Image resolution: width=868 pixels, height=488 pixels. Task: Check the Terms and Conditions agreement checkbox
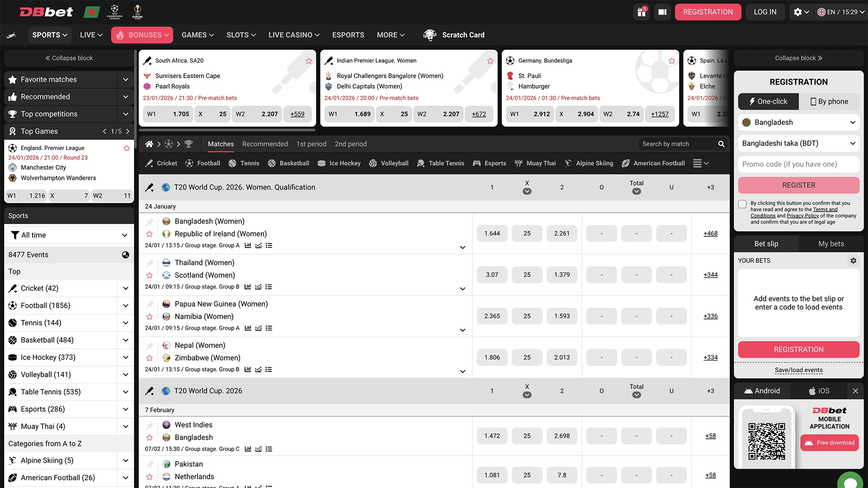coord(742,204)
